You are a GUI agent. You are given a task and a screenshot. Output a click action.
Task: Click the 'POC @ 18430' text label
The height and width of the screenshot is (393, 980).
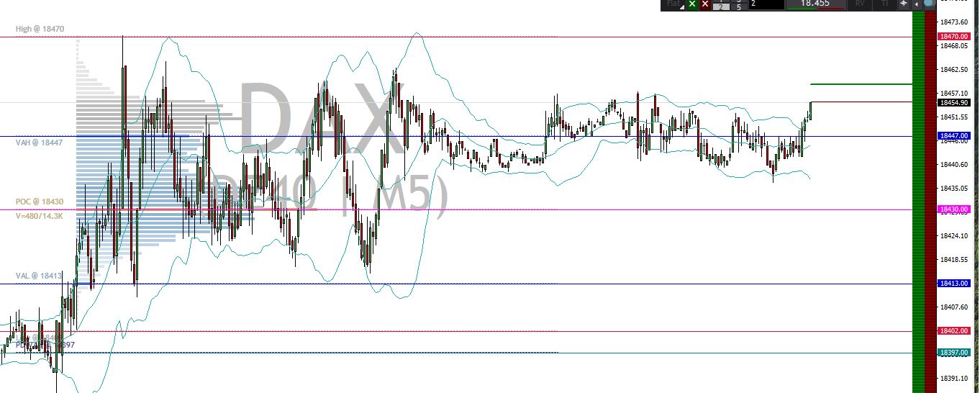(x=40, y=202)
